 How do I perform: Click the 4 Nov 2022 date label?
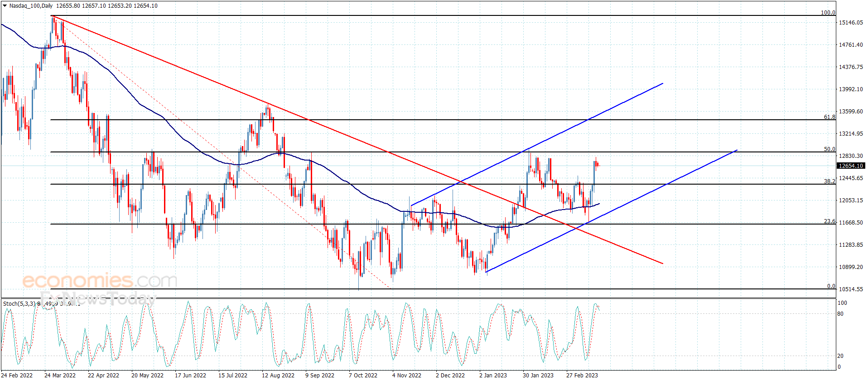pyautogui.click(x=407, y=376)
